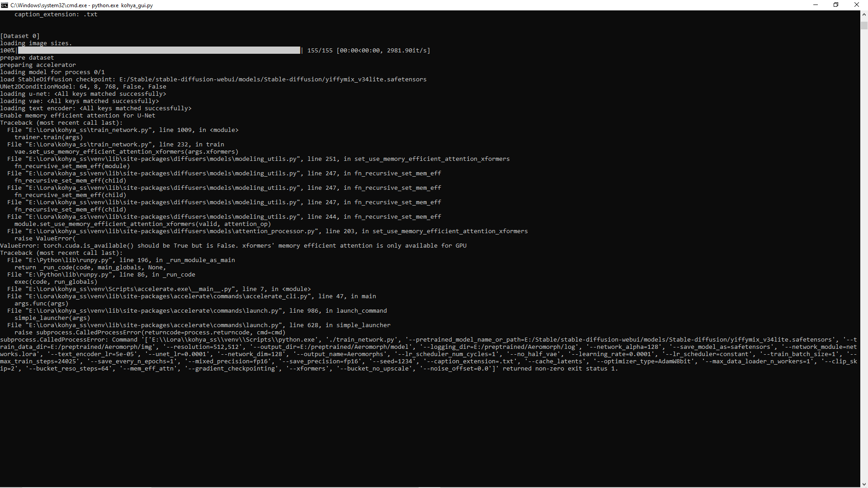Click the kohya_gui.py title bar text
Viewport: 868px width, 488px height.
[x=136, y=5]
